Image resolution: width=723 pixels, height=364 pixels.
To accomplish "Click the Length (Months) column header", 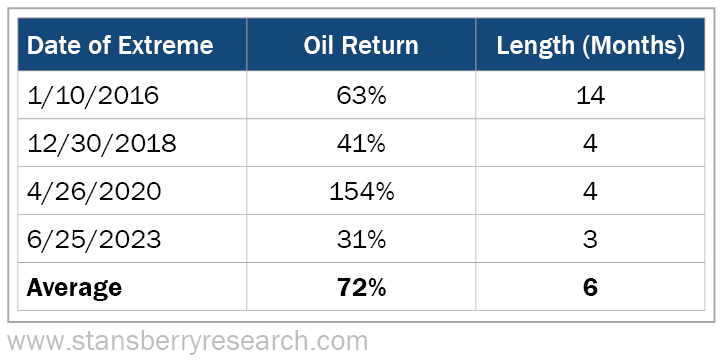I will click(x=590, y=46).
